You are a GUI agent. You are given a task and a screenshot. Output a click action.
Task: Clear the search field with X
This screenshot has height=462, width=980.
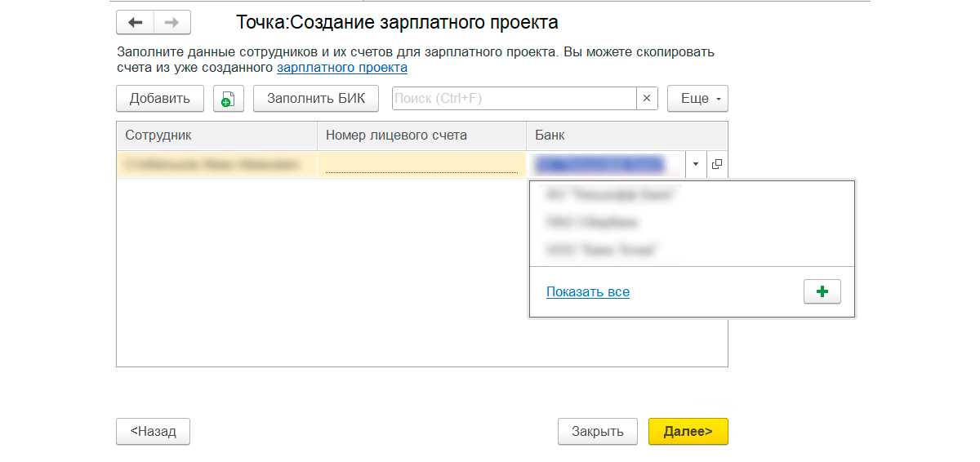click(646, 99)
